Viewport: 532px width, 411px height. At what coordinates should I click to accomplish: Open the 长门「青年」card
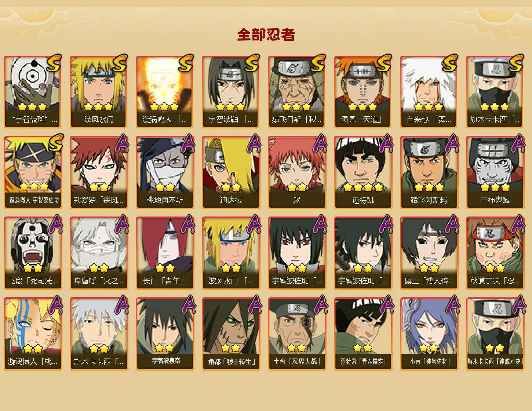tap(165, 253)
